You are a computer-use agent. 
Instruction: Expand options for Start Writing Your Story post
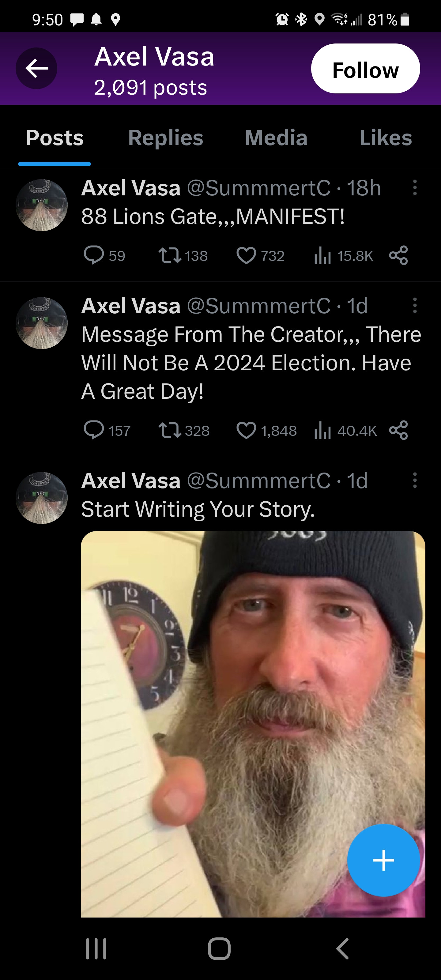coord(415,481)
